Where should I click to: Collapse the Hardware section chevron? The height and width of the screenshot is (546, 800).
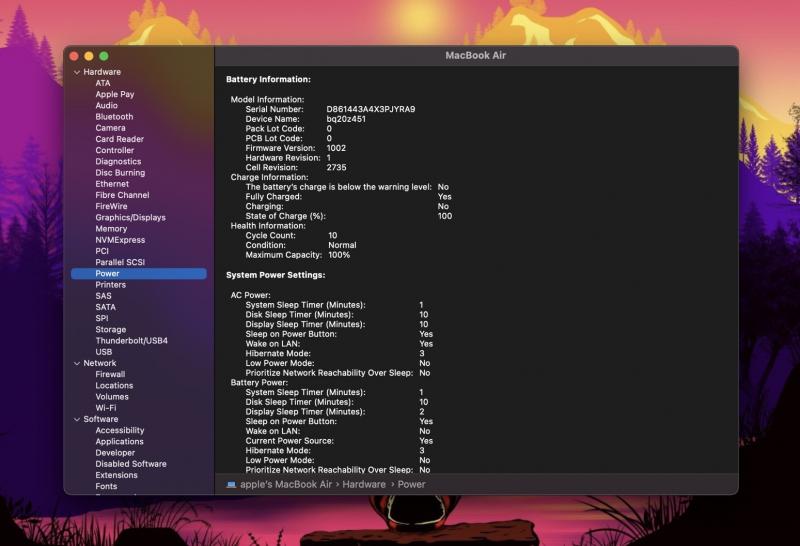[77, 72]
